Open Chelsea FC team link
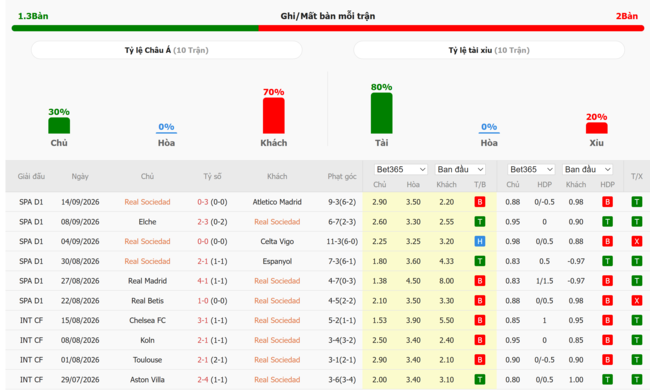The image size is (650, 391). pyautogui.click(x=147, y=320)
